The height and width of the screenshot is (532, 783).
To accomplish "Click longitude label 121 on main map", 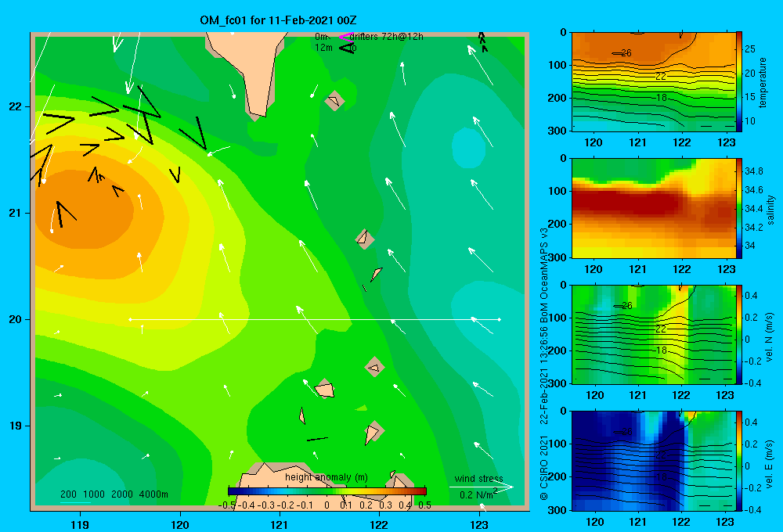I will point(280,524).
